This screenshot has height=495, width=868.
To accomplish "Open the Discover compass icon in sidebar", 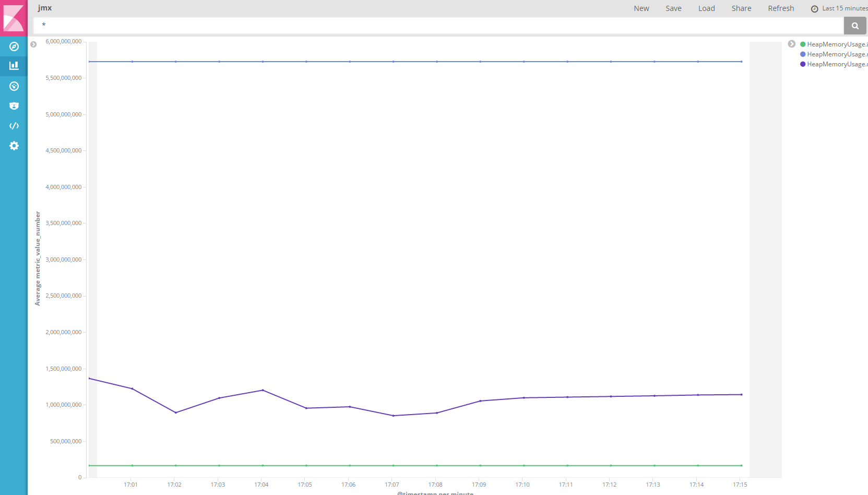I will (14, 46).
